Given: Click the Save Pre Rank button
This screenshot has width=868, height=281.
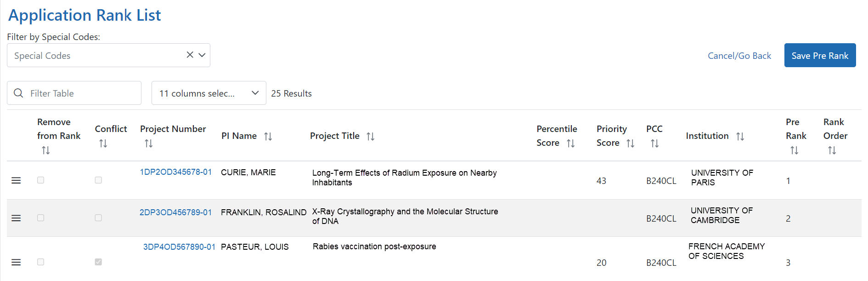Looking at the screenshot, I should [820, 55].
